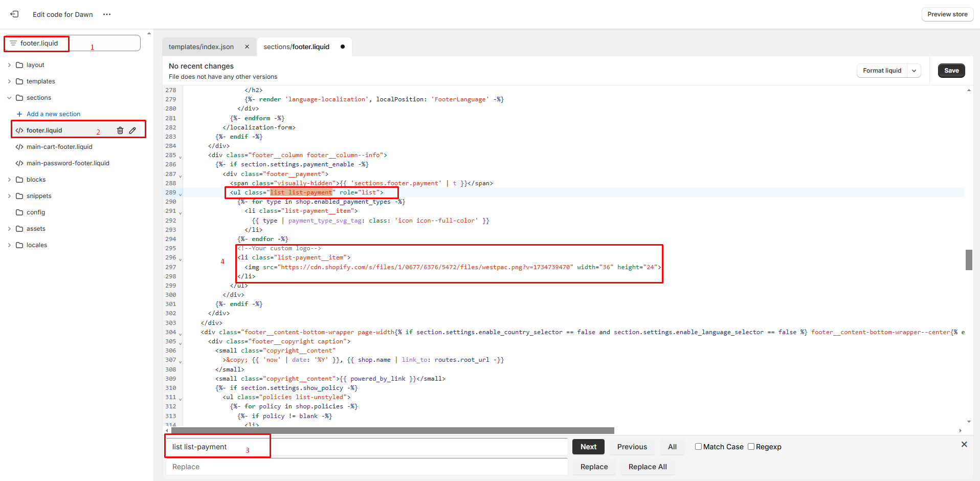Click the Replace All button
The height and width of the screenshot is (481, 980).
pyautogui.click(x=648, y=467)
